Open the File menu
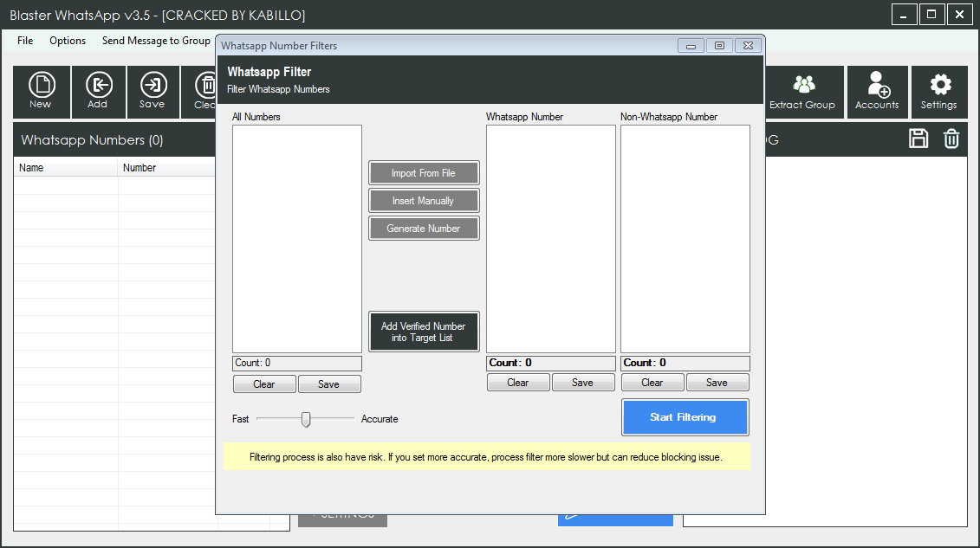The height and width of the screenshot is (548, 980). point(25,41)
